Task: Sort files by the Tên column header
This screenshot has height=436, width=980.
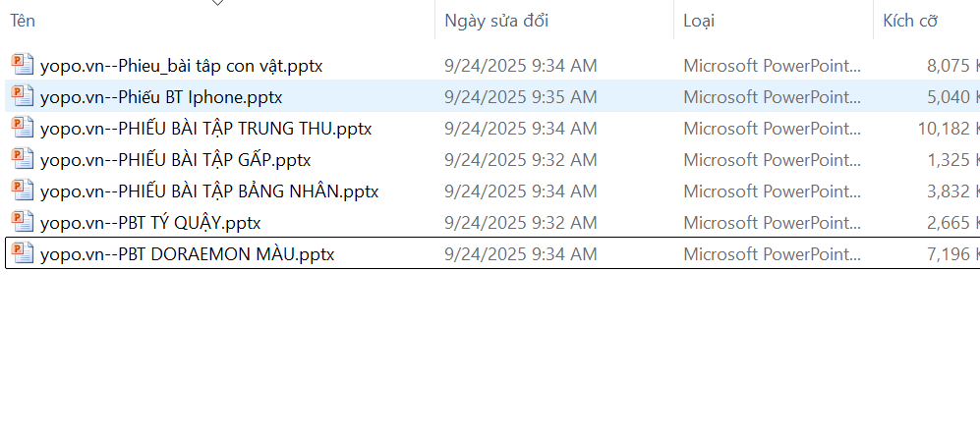Action: [24, 21]
